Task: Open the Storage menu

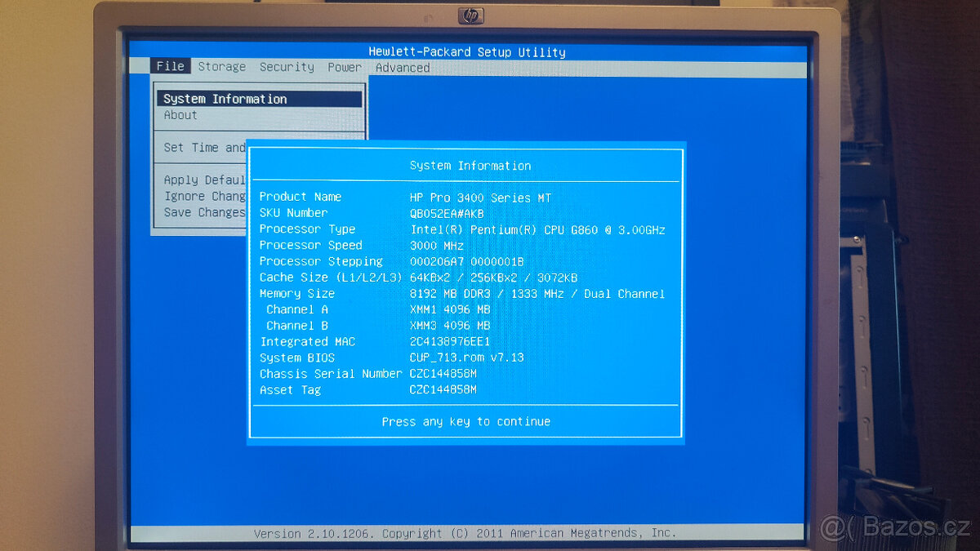Action: point(221,67)
